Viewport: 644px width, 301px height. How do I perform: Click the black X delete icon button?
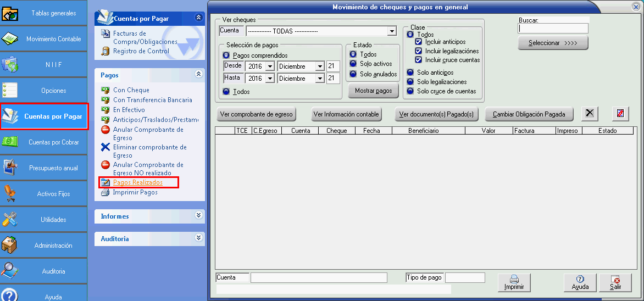pyautogui.click(x=590, y=113)
